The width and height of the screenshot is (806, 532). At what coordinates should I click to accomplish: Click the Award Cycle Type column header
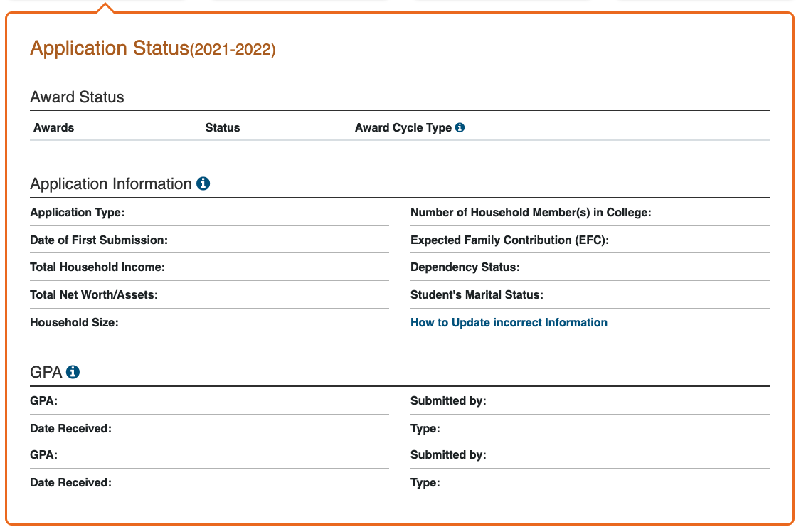pyautogui.click(x=403, y=127)
